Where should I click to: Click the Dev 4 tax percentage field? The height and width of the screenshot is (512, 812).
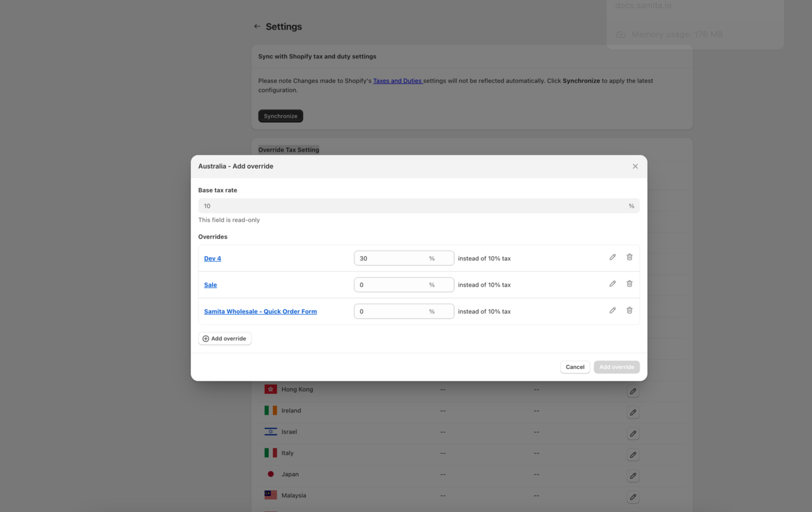coord(390,258)
